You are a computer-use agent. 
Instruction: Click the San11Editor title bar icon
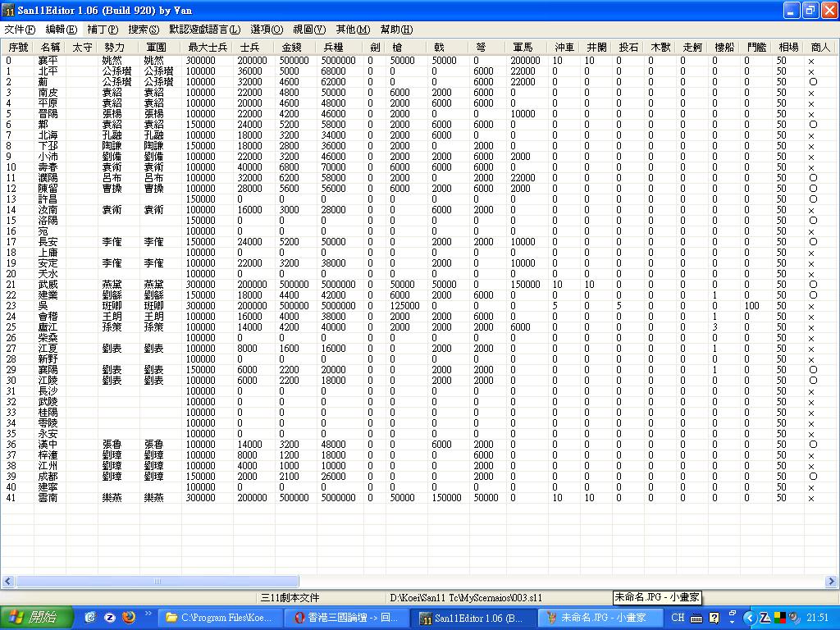(10, 10)
